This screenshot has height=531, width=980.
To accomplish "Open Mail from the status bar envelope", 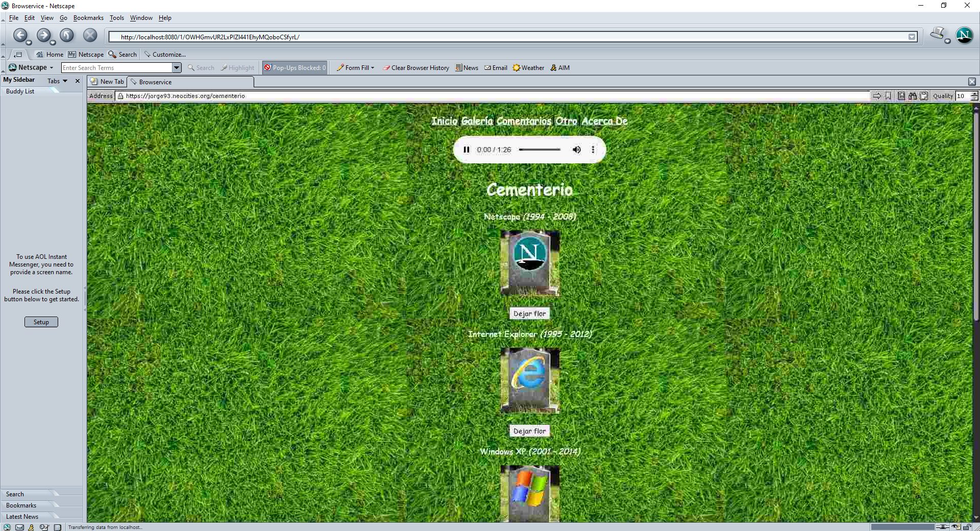I will (x=19, y=527).
